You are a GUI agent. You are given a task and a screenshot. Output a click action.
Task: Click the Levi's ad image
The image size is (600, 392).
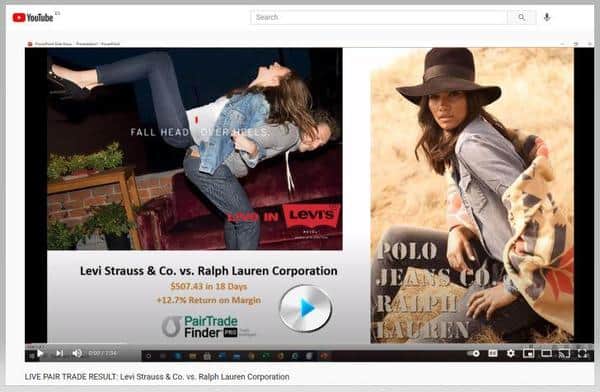point(195,149)
